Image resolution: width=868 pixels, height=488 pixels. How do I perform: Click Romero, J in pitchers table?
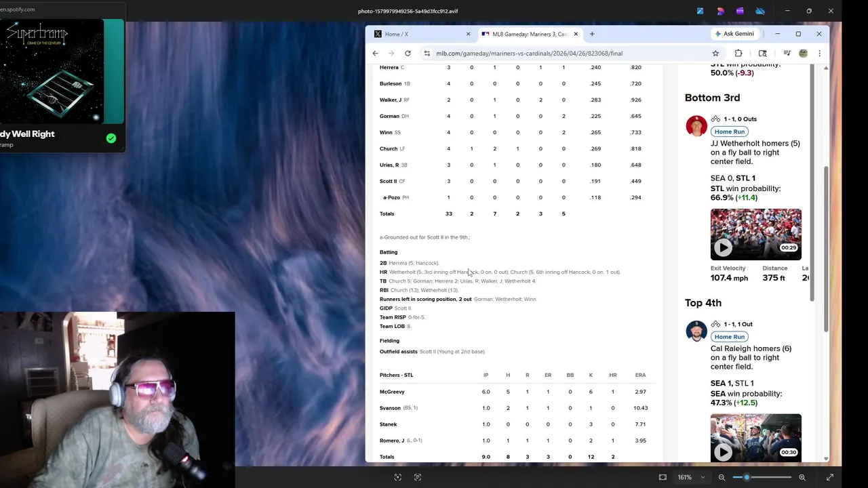point(392,441)
